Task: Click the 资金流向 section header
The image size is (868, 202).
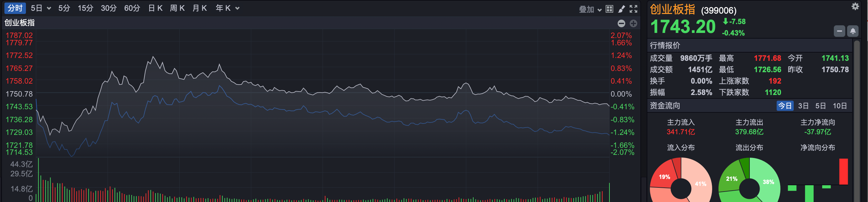Action: point(665,106)
